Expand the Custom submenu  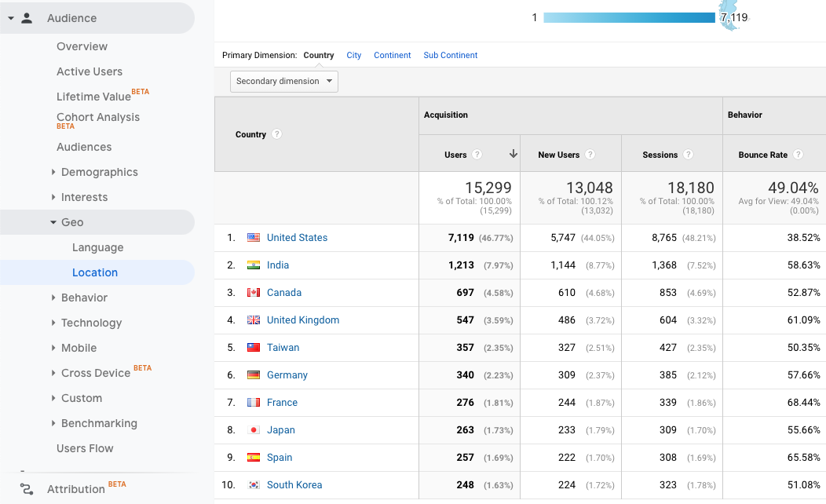pyautogui.click(x=53, y=398)
